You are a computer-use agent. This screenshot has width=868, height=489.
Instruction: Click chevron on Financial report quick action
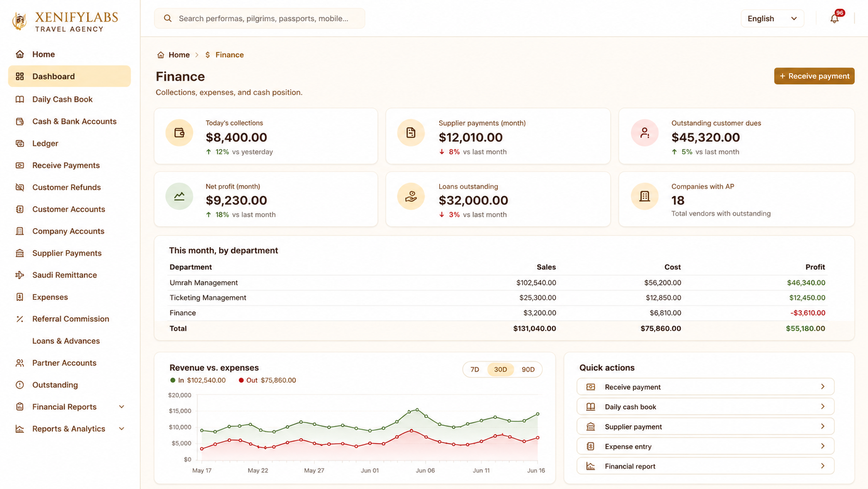click(823, 466)
